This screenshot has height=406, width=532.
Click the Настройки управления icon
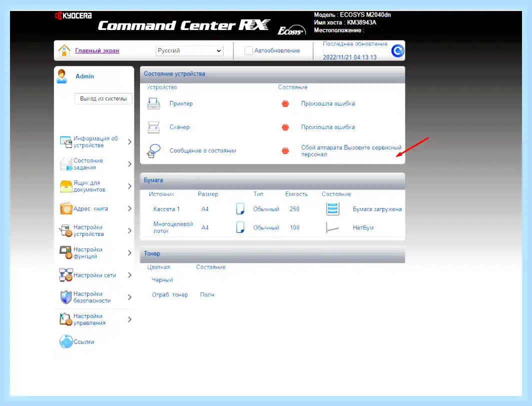[x=66, y=319]
